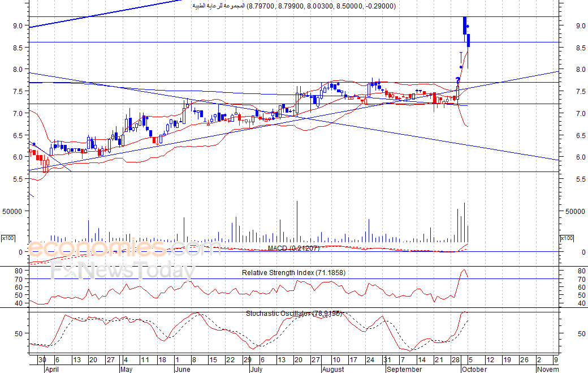This screenshot has width=588, height=373.
Task: Click the date label 30 on time axis
Action: [x=42, y=360]
